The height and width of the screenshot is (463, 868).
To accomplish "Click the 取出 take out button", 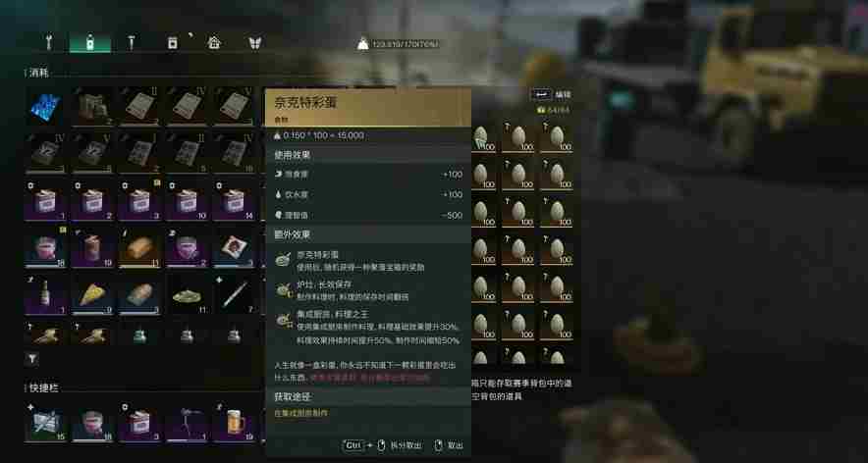I will point(449,445).
